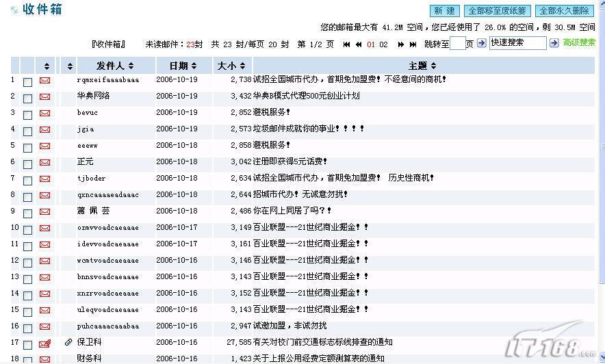This screenshot has width=605, height=364.
Task: Sort messages by the 大小 column header
Action: 231,66
